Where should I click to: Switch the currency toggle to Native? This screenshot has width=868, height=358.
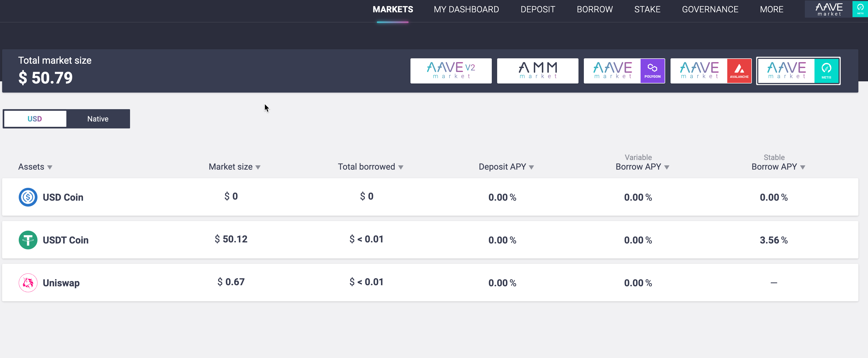[98, 119]
